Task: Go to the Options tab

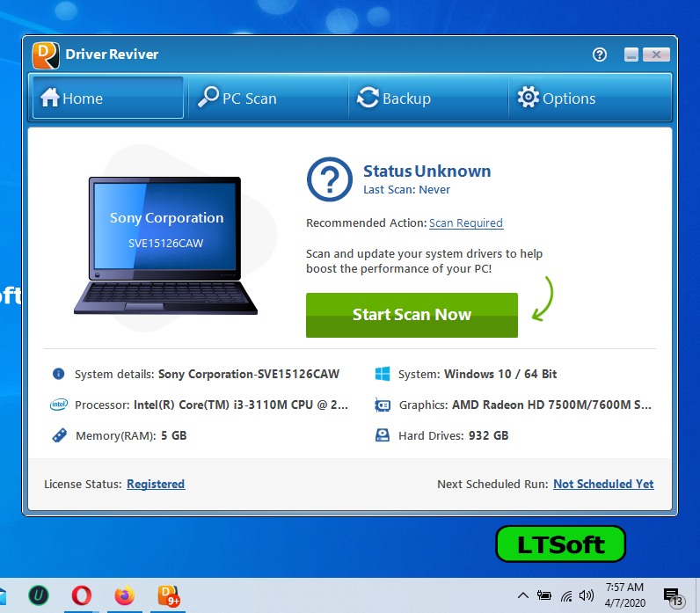Action: click(589, 98)
